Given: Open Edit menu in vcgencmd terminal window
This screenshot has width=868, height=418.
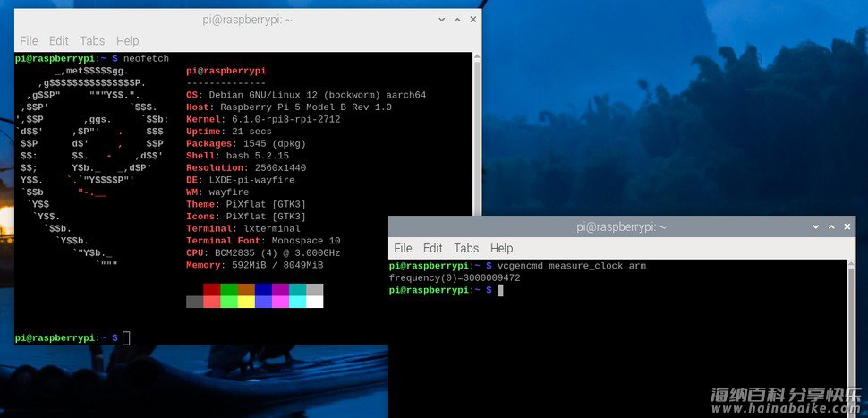Looking at the screenshot, I should tap(433, 248).
